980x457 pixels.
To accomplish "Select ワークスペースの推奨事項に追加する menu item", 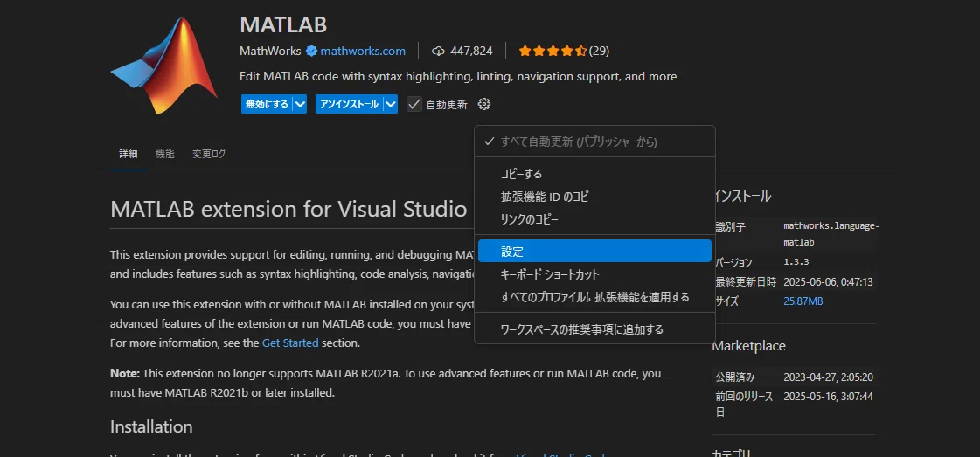I will click(x=594, y=329).
